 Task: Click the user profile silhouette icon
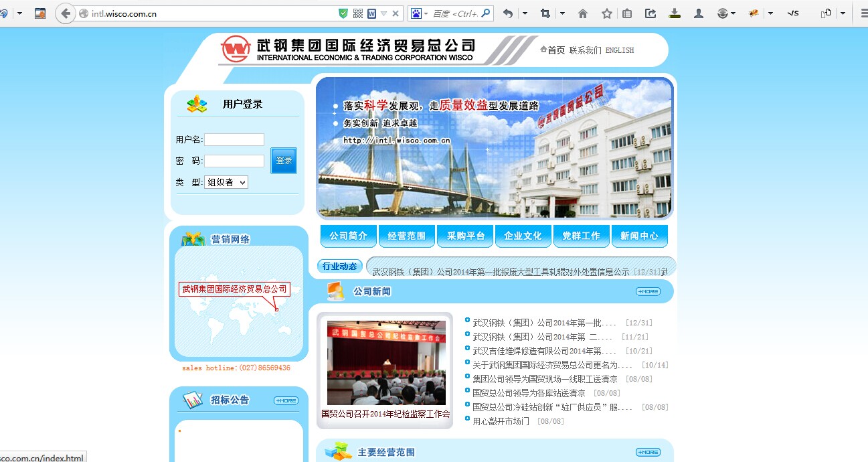click(699, 13)
